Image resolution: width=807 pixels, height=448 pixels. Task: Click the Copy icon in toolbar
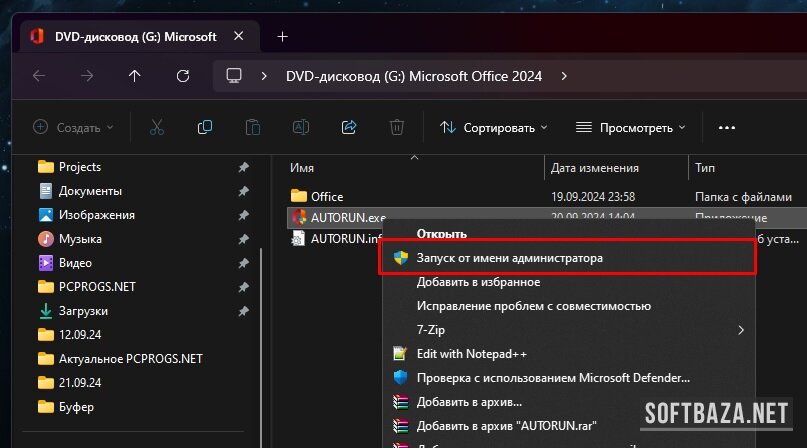(205, 128)
